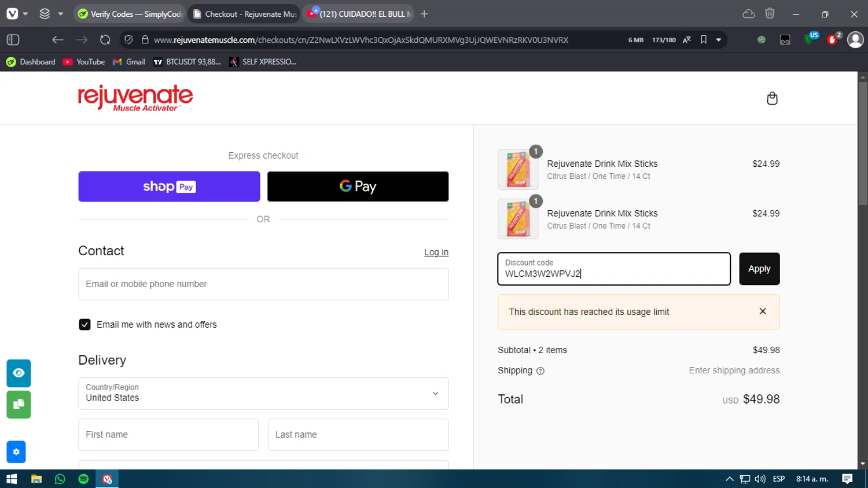Expand the workspaces dropdown arrow

tap(60, 14)
